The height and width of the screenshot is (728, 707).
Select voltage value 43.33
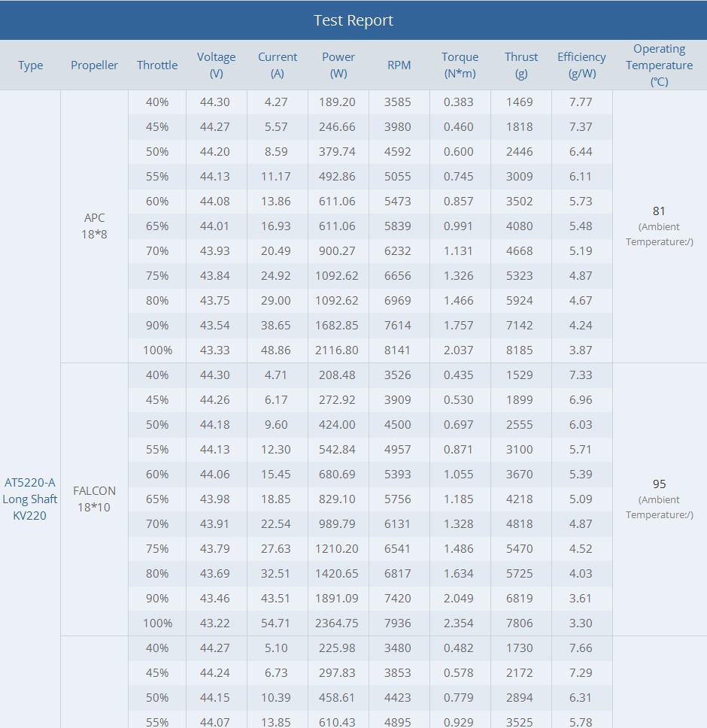(215, 350)
